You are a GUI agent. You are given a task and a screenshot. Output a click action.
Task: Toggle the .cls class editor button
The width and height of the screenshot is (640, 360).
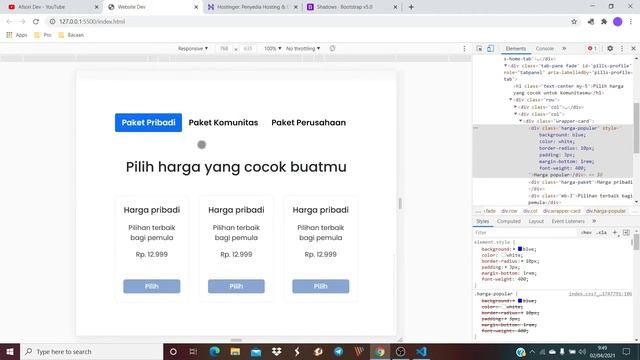[x=601, y=233]
